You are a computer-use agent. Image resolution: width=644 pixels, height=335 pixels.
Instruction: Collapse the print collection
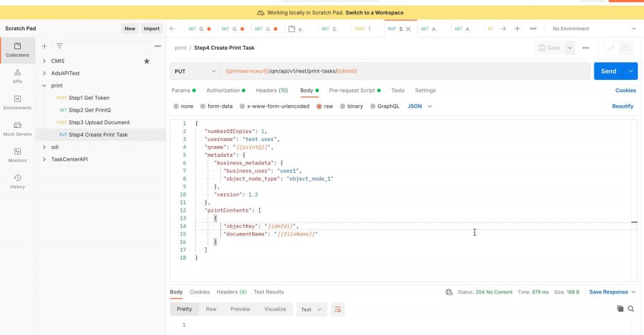45,86
